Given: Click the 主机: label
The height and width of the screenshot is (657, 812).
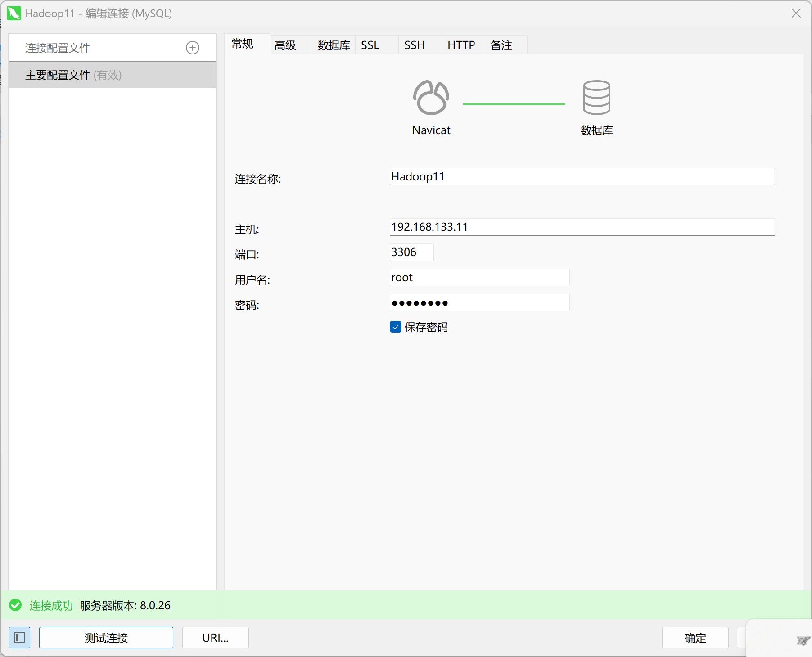Looking at the screenshot, I should click(247, 229).
